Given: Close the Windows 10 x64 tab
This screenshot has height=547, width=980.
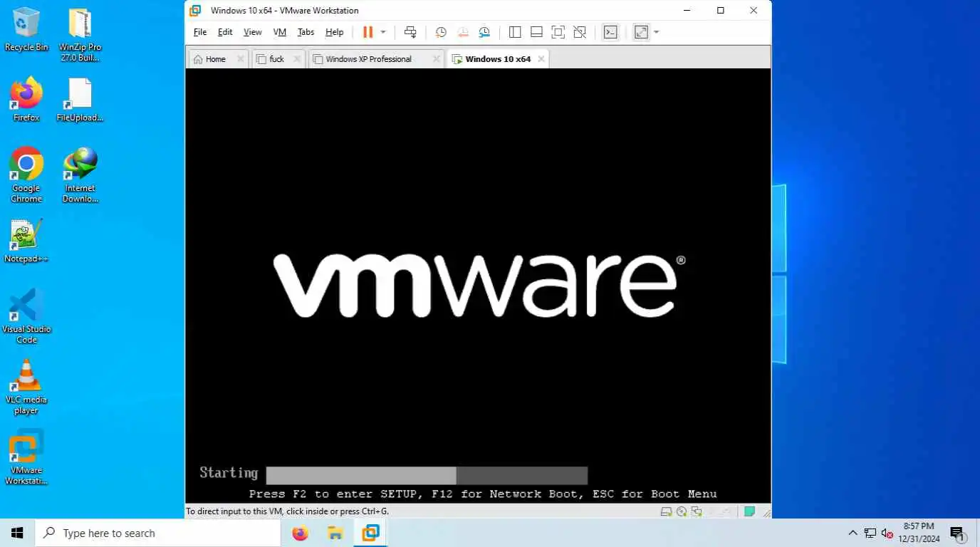Looking at the screenshot, I should [x=541, y=59].
